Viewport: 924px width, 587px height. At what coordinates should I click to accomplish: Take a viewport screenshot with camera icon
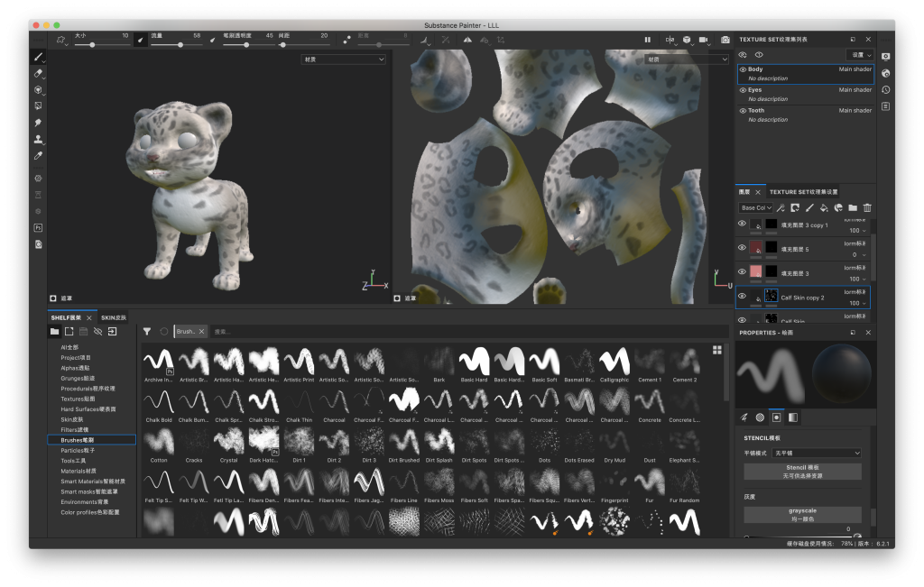[725, 40]
